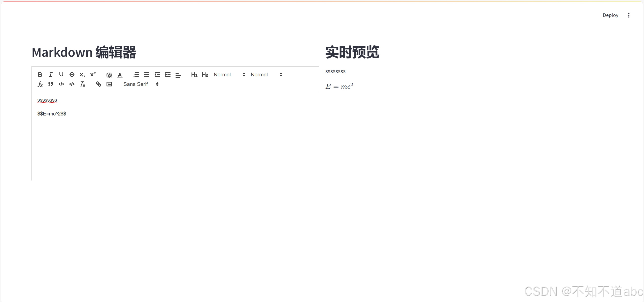This screenshot has width=644, height=302.
Task: Increase indent of the paragraph
Action: click(168, 75)
